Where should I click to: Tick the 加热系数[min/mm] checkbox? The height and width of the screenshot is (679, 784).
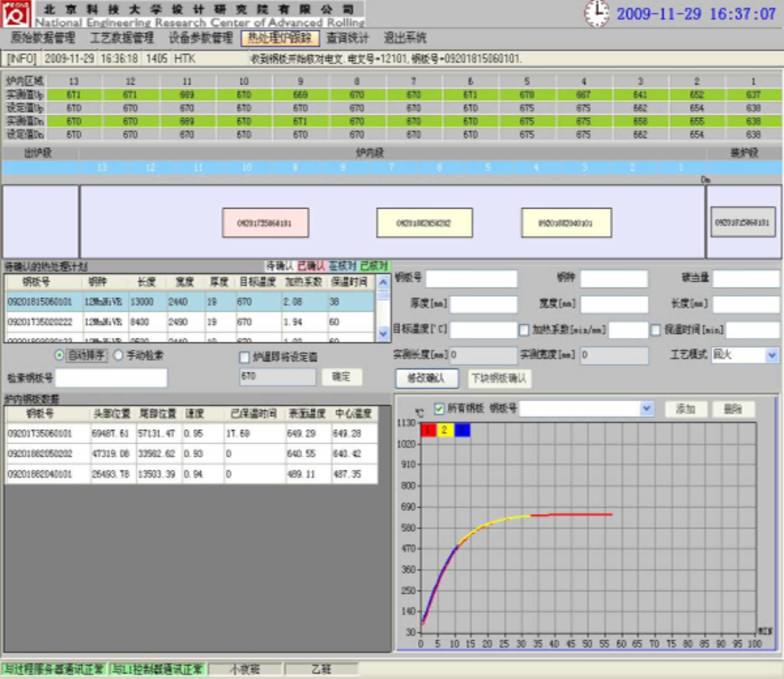coord(524,330)
